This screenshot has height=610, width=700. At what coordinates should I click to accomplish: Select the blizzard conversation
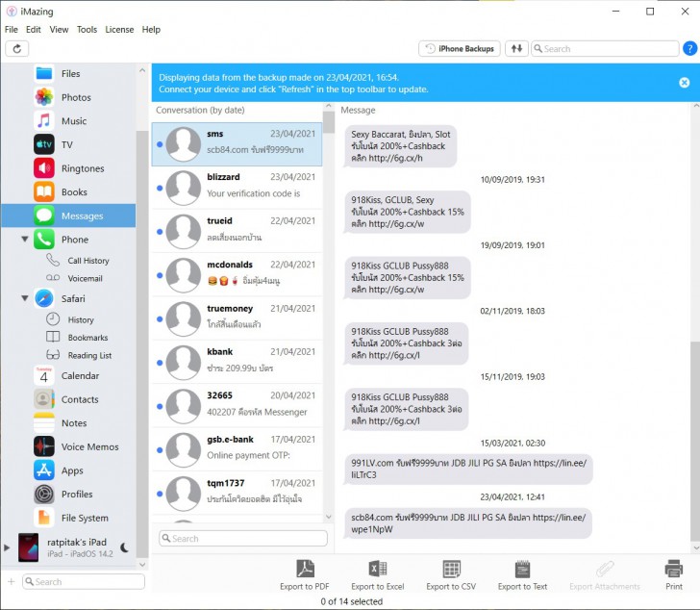coord(237,188)
